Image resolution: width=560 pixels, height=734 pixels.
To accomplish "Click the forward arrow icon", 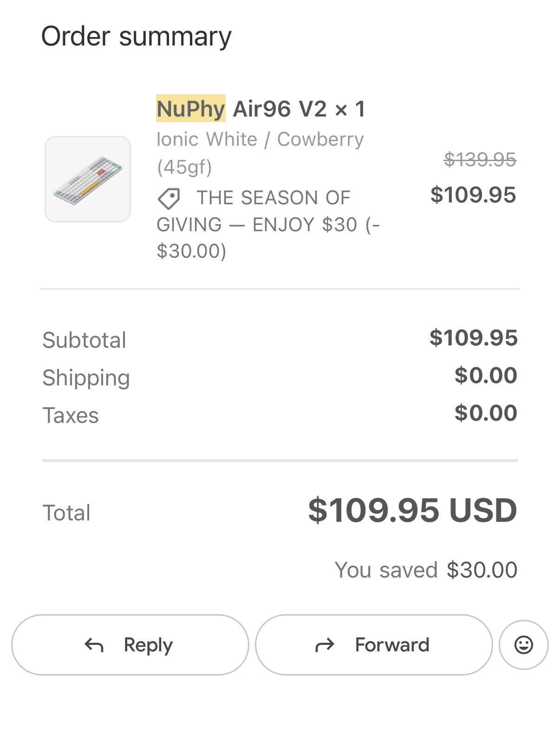I will pyautogui.click(x=325, y=645).
